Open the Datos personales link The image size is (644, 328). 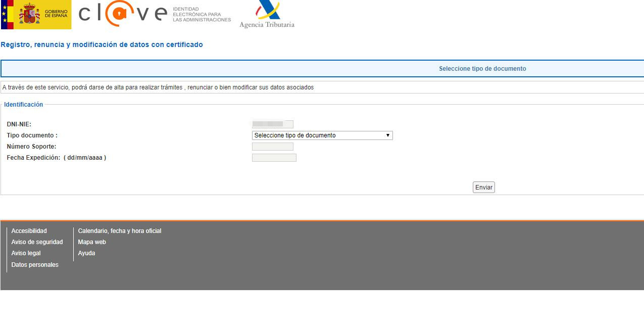coord(35,265)
